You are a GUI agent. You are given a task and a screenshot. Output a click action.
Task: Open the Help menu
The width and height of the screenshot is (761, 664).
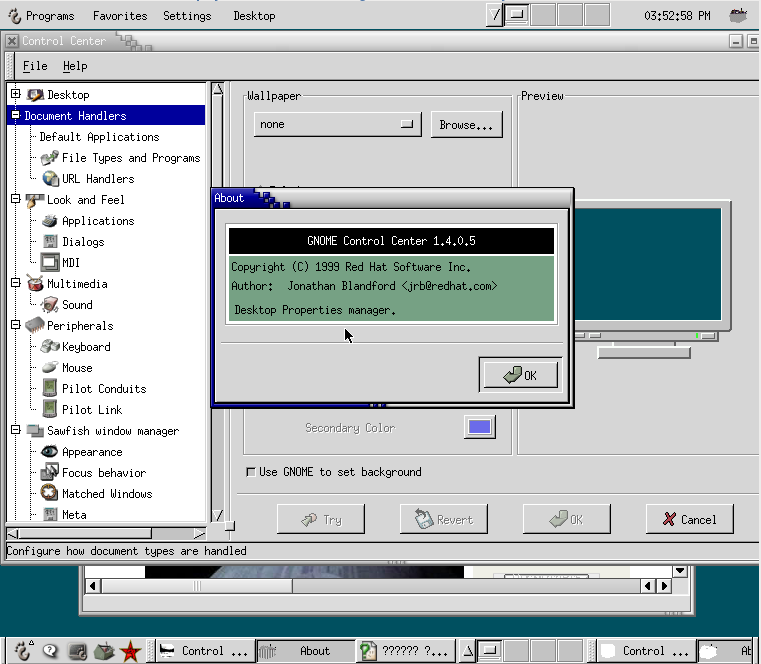click(x=75, y=66)
